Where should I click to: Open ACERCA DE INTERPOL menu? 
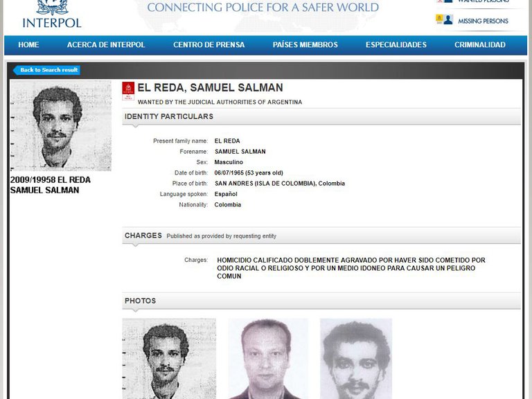(x=106, y=45)
